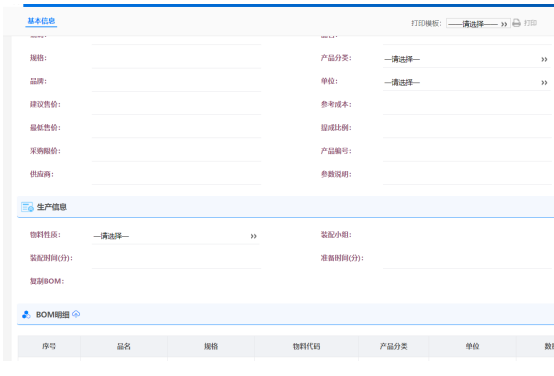This screenshot has width=554, height=376.
Task: Click the 规格 input field
Action: coord(176,59)
